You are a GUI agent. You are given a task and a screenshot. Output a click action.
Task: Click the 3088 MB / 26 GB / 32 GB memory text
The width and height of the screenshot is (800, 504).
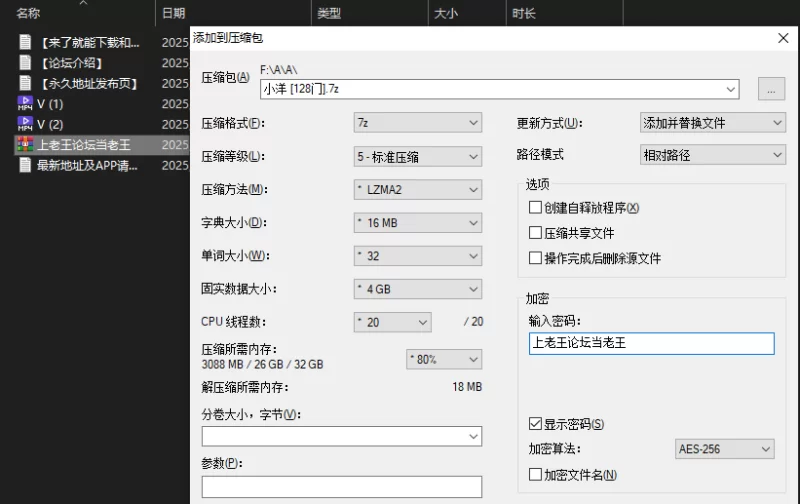262,365
